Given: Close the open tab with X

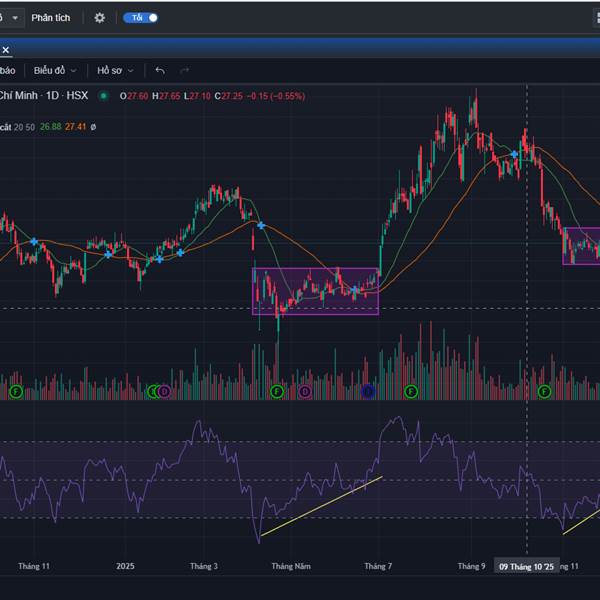Looking at the screenshot, I should pyautogui.click(x=5, y=49).
